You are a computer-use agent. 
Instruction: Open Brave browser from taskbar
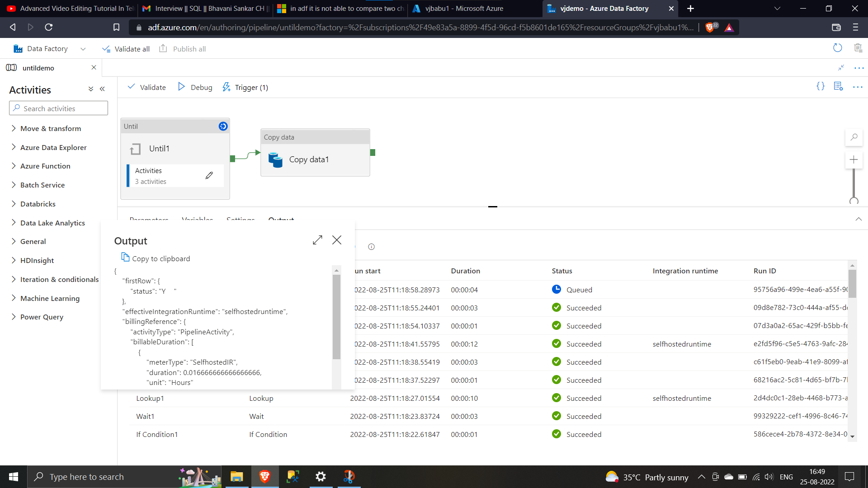coord(265,476)
